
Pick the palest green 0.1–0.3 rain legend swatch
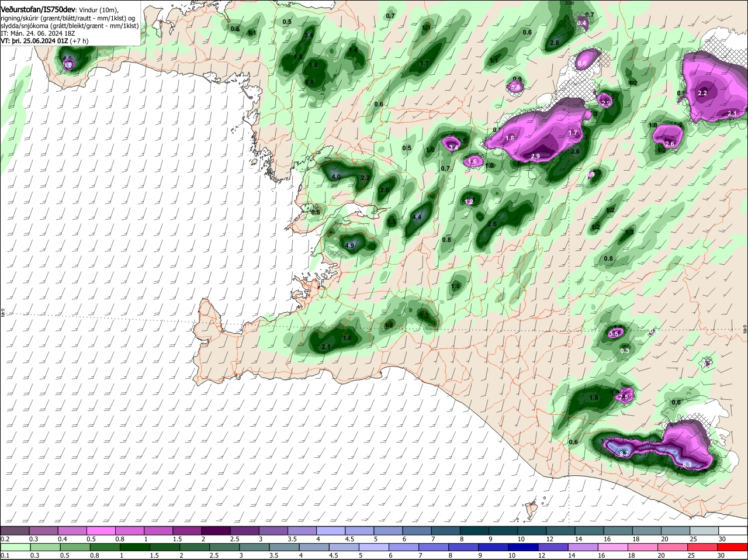point(15,547)
